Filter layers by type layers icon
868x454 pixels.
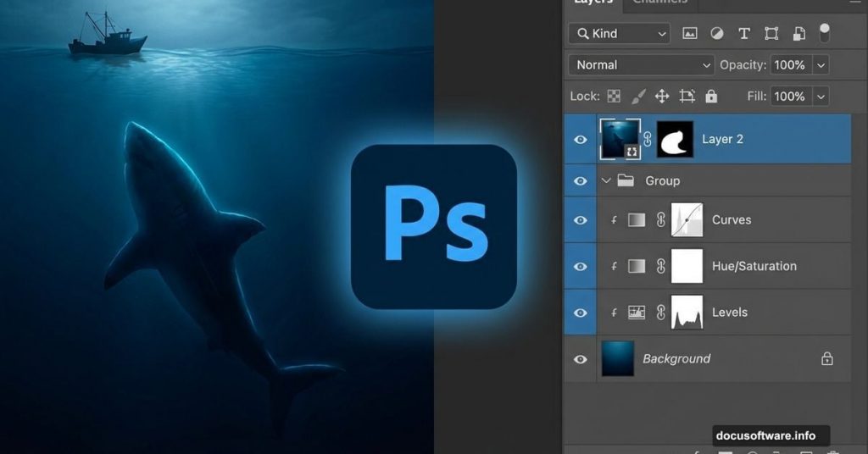coord(744,34)
